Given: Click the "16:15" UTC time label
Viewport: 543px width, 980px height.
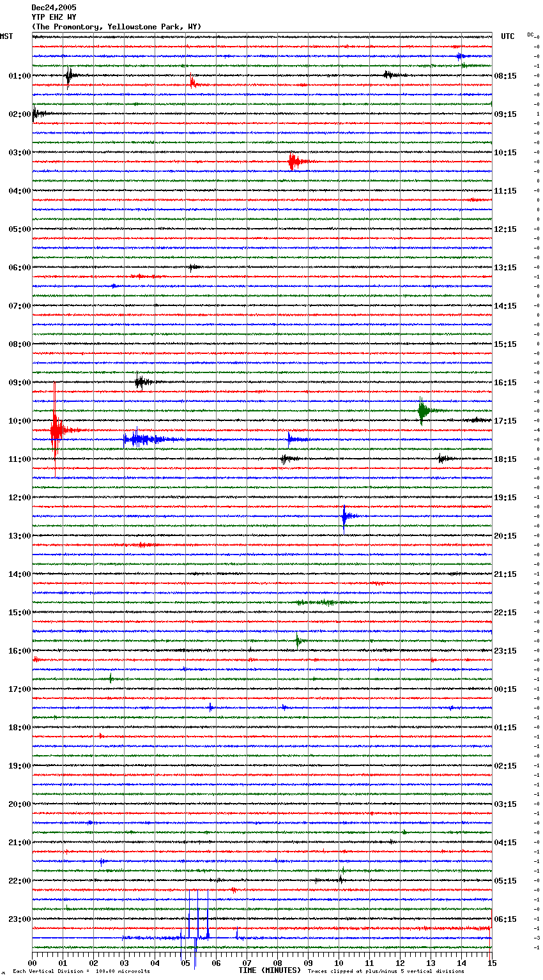Looking at the screenshot, I should click(505, 383).
